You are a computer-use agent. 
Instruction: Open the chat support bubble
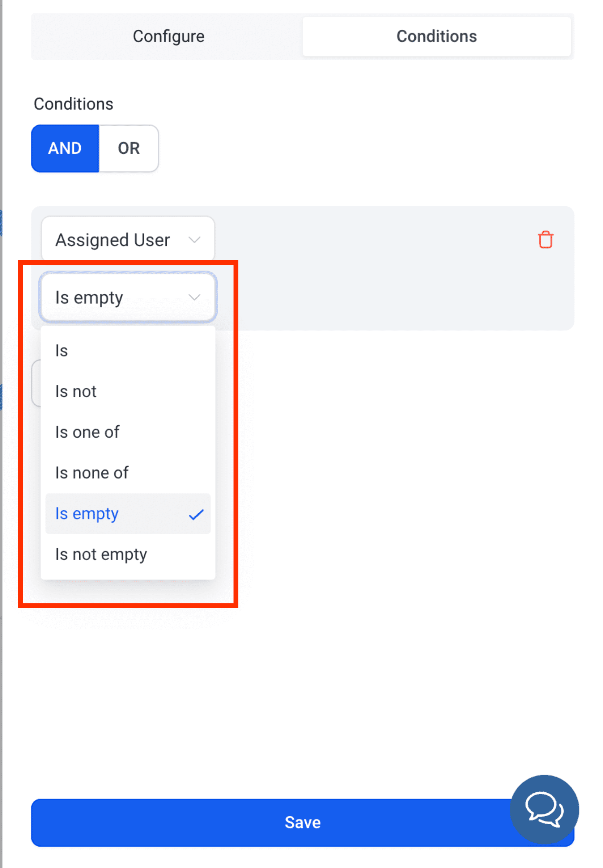tap(544, 809)
